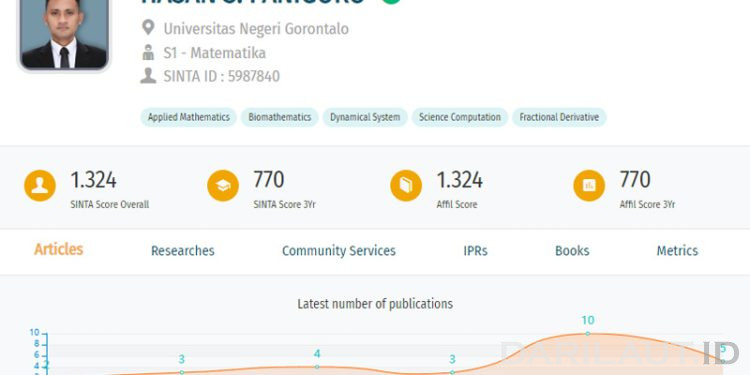Click the green verified badge beside name

tap(391, 1)
